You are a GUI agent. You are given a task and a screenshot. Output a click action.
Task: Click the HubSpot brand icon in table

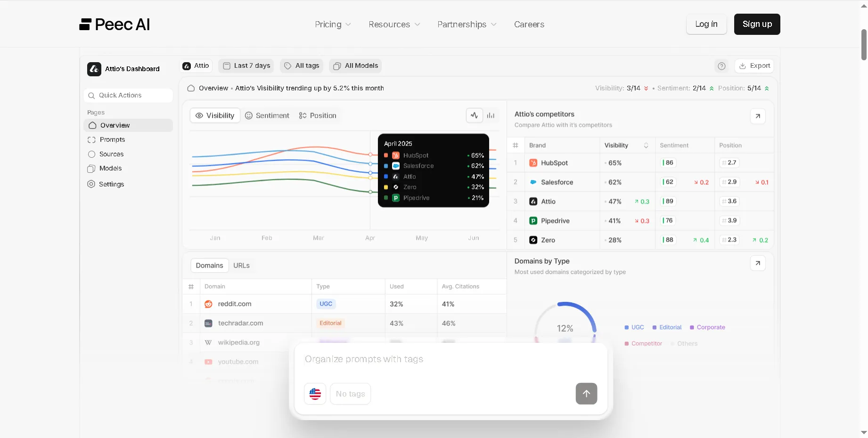533,163
